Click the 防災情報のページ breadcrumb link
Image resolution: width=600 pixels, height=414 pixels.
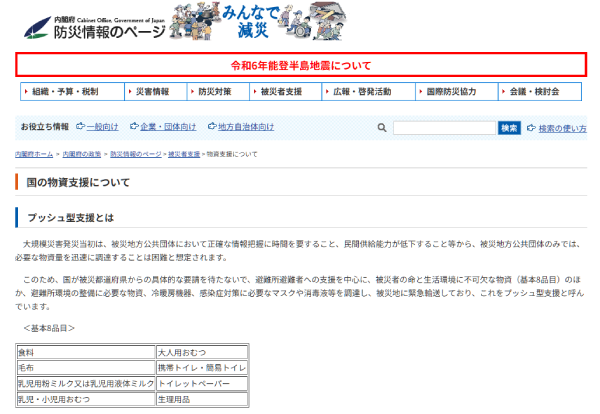[136, 155]
